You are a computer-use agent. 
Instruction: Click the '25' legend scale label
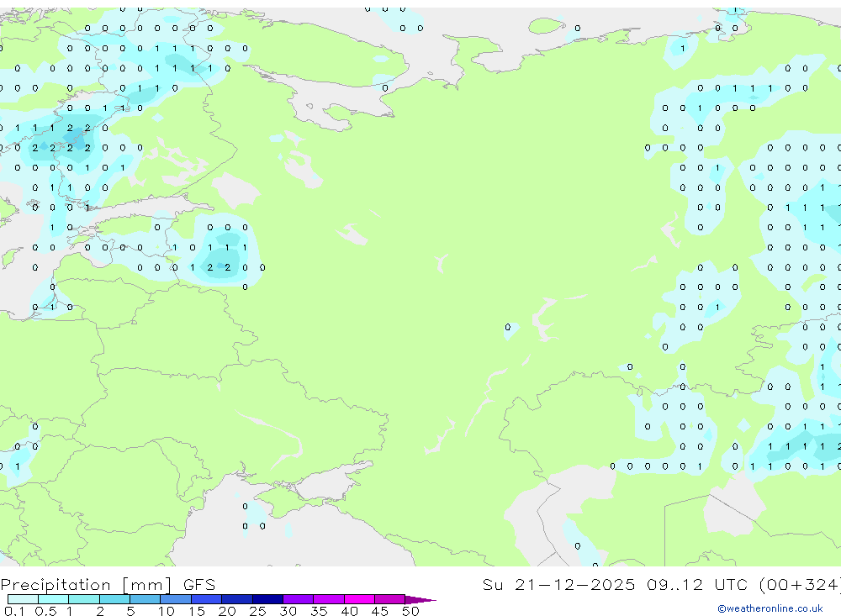pos(257,611)
